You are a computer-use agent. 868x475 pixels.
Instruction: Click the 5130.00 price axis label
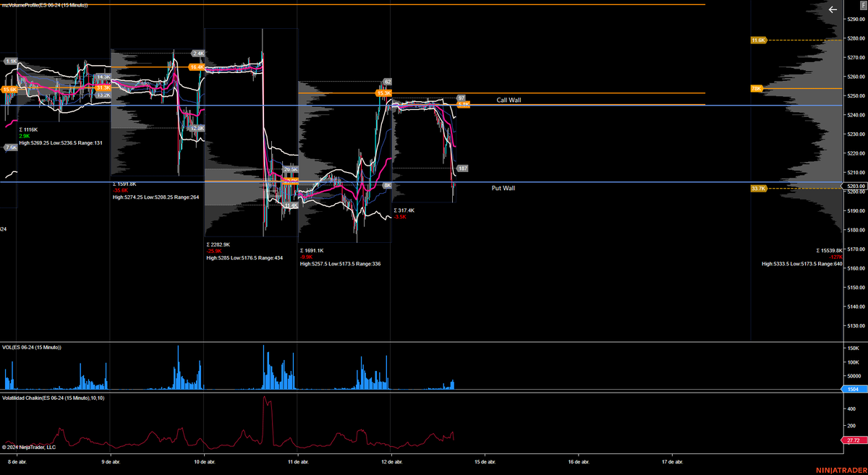tap(856, 326)
